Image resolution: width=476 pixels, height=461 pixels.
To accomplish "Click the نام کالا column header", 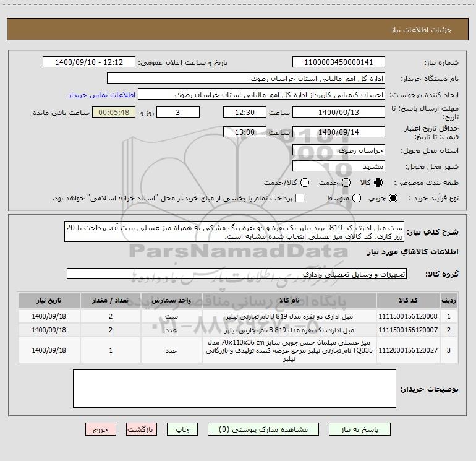I will (x=289, y=300).
